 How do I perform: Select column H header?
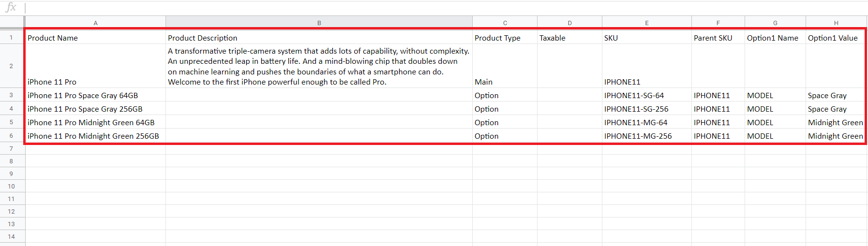pyautogui.click(x=836, y=23)
